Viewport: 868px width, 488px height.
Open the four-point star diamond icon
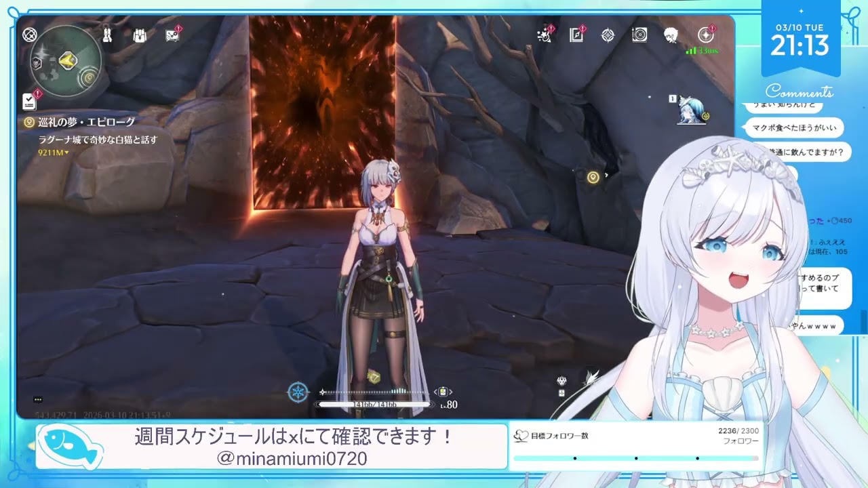(x=608, y=35)
